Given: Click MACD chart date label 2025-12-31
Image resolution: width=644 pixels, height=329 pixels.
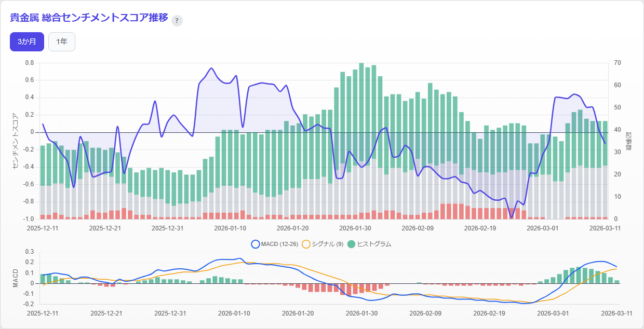Looking at the screenshot, I should coord(170,313).
